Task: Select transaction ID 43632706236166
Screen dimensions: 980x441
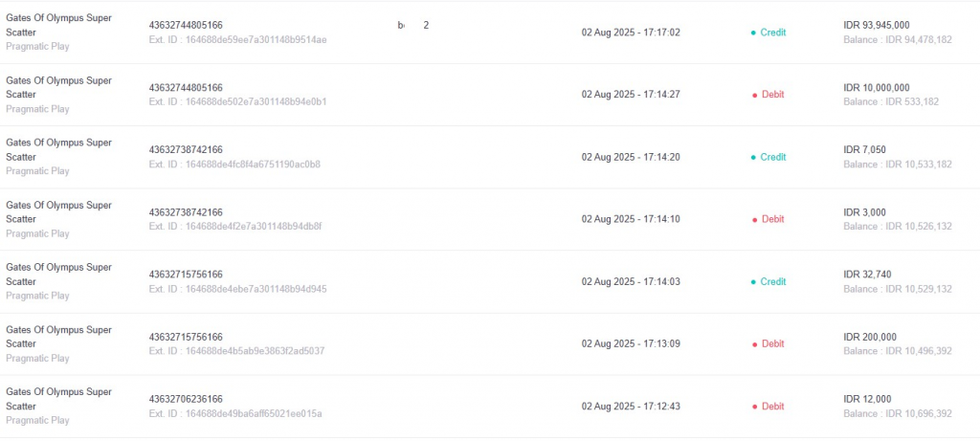Action: pos(186,399)
